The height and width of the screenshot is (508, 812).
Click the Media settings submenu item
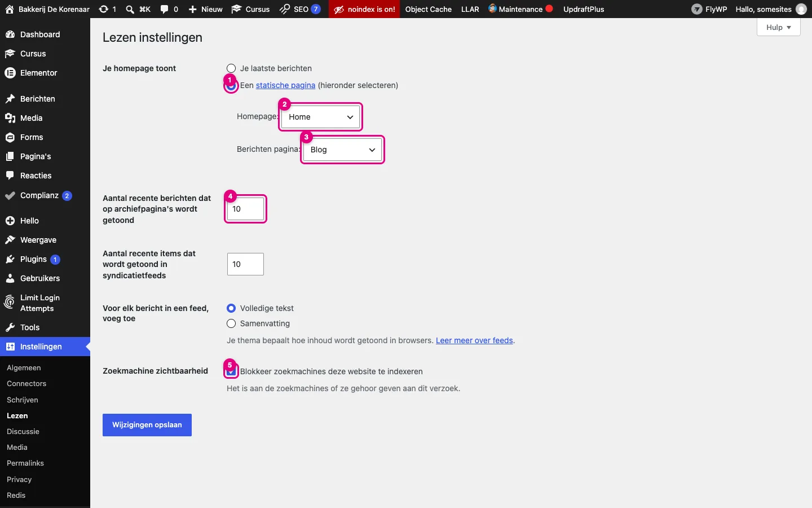17,447
